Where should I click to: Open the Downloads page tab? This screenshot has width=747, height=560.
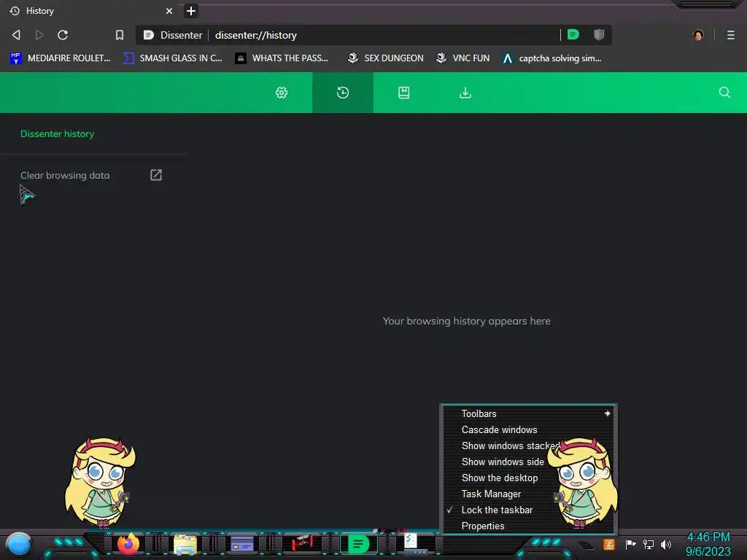pyautogui.click(x=465, y=93)
